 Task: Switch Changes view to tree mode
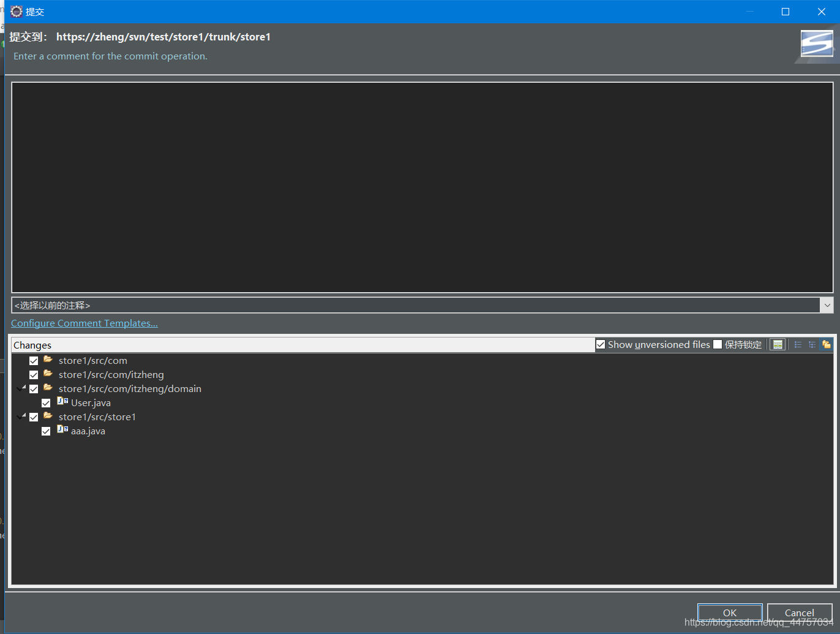[812, 345]
